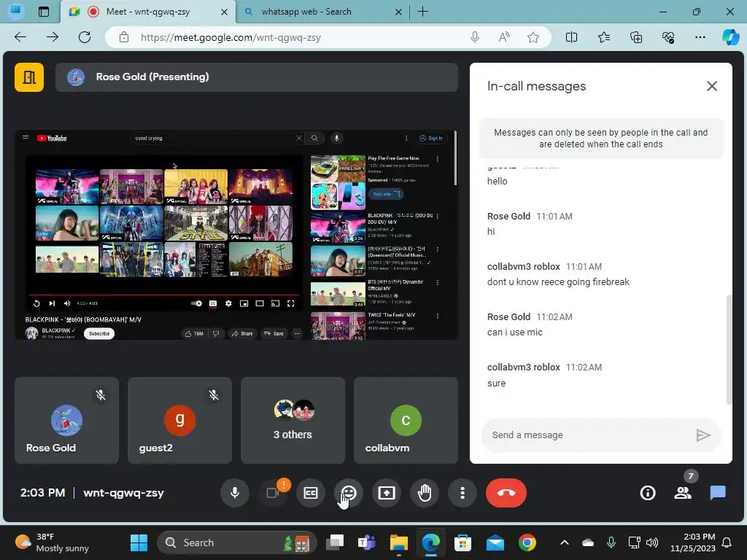Click the taskbar Search box
This screenshot has height=560, width=747.
click(x=236, y=542)
